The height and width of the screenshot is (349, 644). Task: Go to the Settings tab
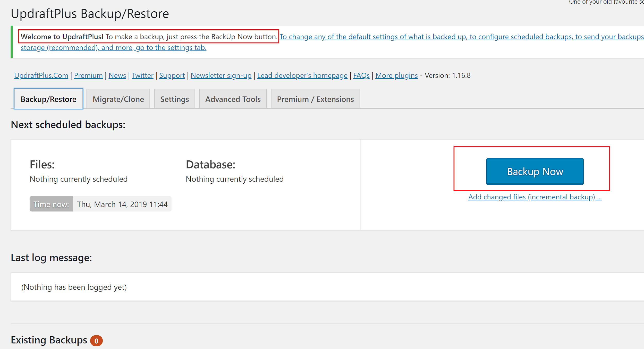click(x=174, y=99)
